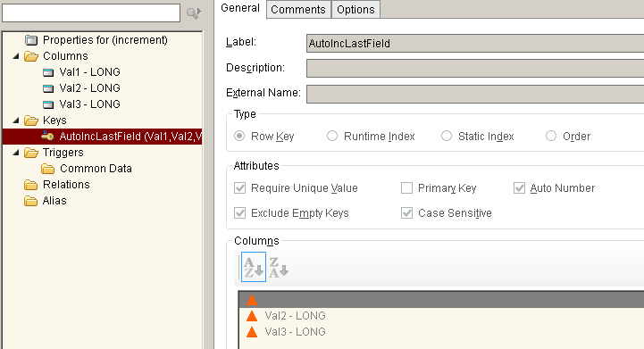
Task: Click the Keys folder icon
Action: [x=30, y=120]
